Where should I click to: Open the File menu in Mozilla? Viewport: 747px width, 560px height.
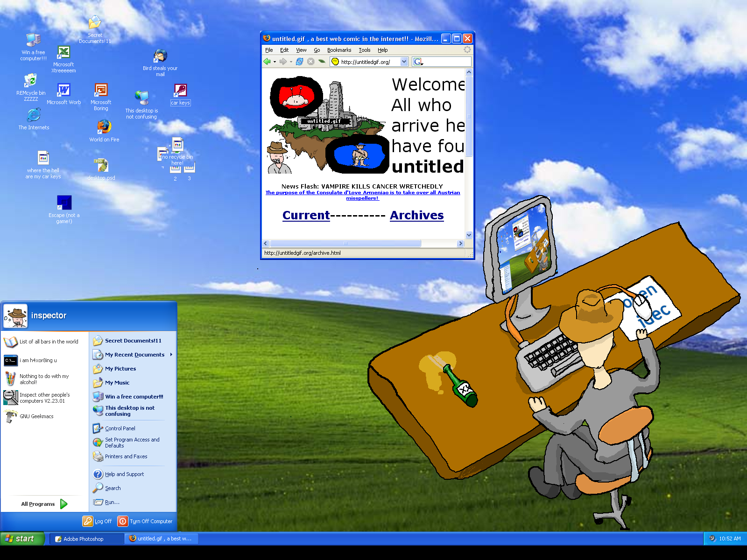click(269, 50)
